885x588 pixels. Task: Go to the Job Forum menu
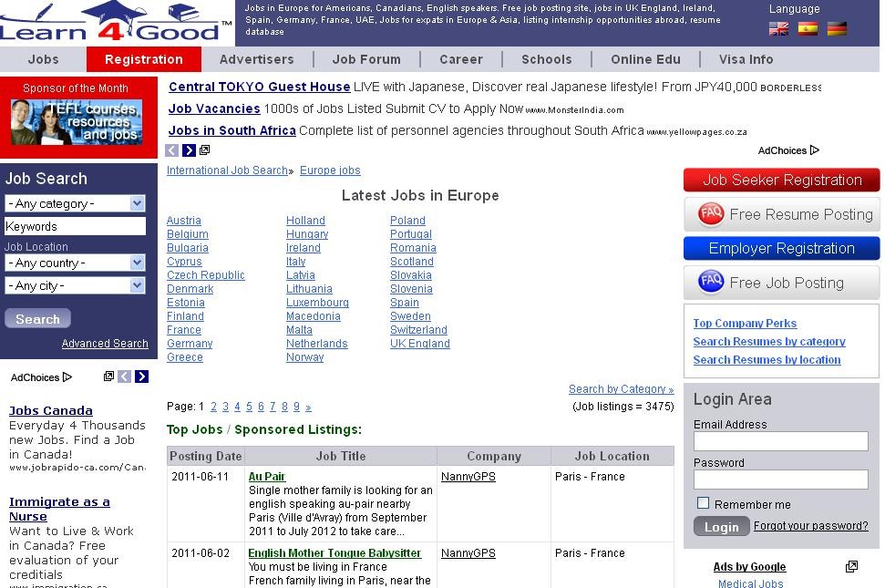coord(366,59)
